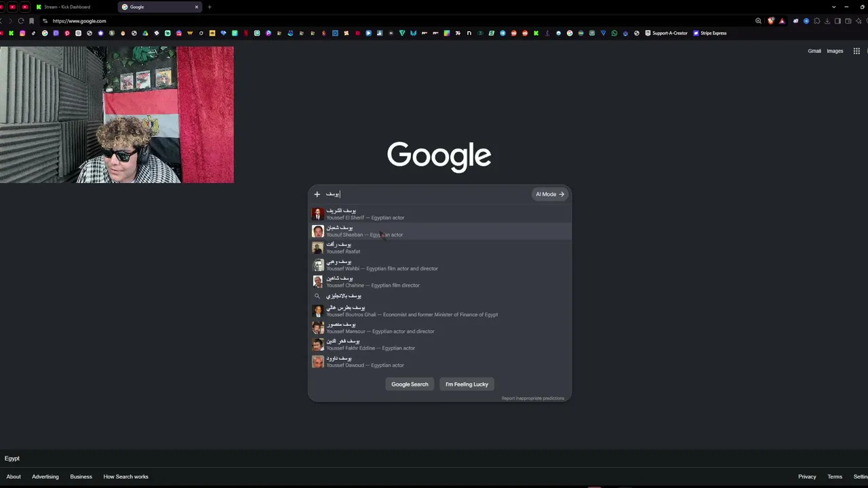868x488 pixels.
Task: Click the Google Search button
Action: click(410, 384)
